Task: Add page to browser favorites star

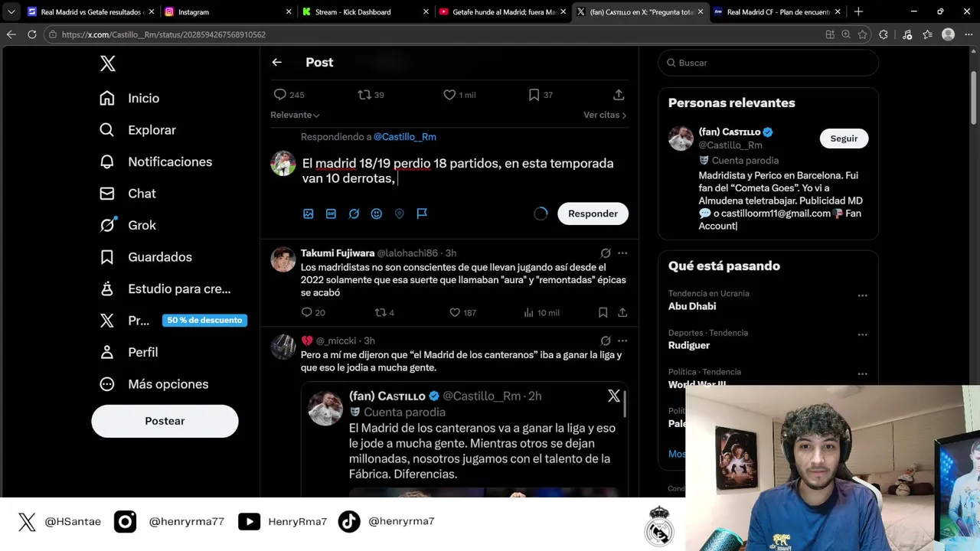Action: click(863, 34)
